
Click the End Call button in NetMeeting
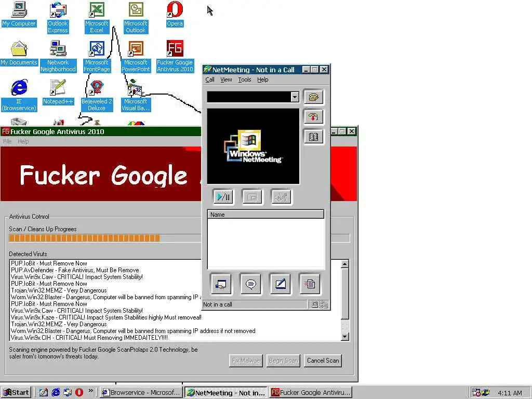pos(313,117)
